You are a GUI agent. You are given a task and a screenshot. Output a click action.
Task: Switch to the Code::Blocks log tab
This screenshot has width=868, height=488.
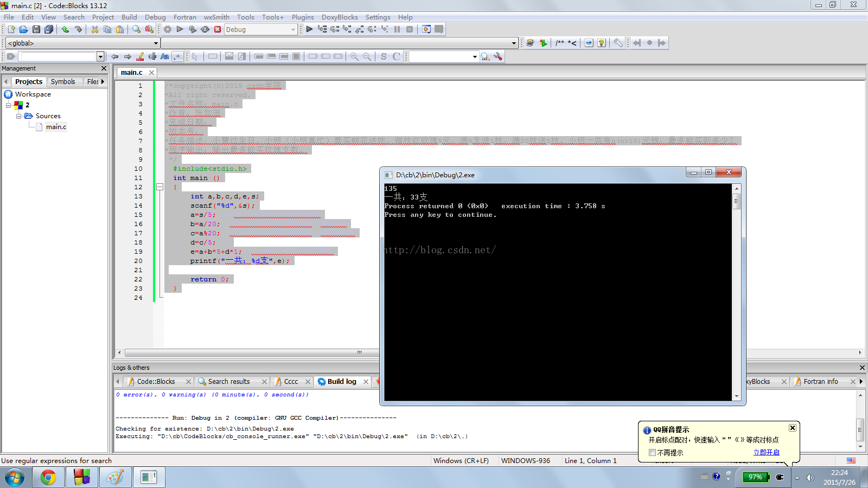[156, 381]
